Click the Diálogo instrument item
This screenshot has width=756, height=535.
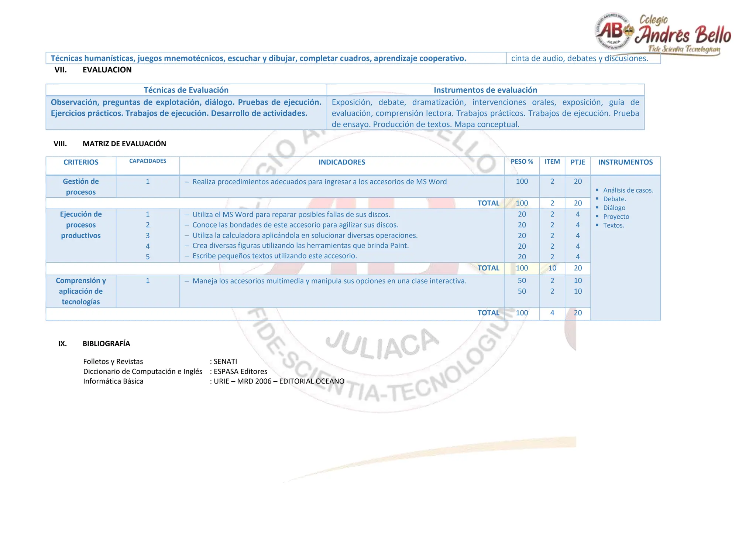[614, 208]
